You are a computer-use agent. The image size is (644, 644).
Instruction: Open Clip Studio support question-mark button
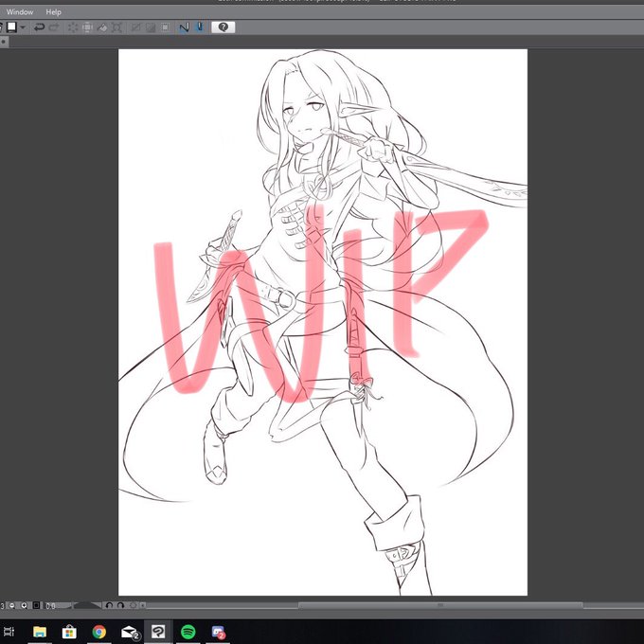[x=223, y=27]
